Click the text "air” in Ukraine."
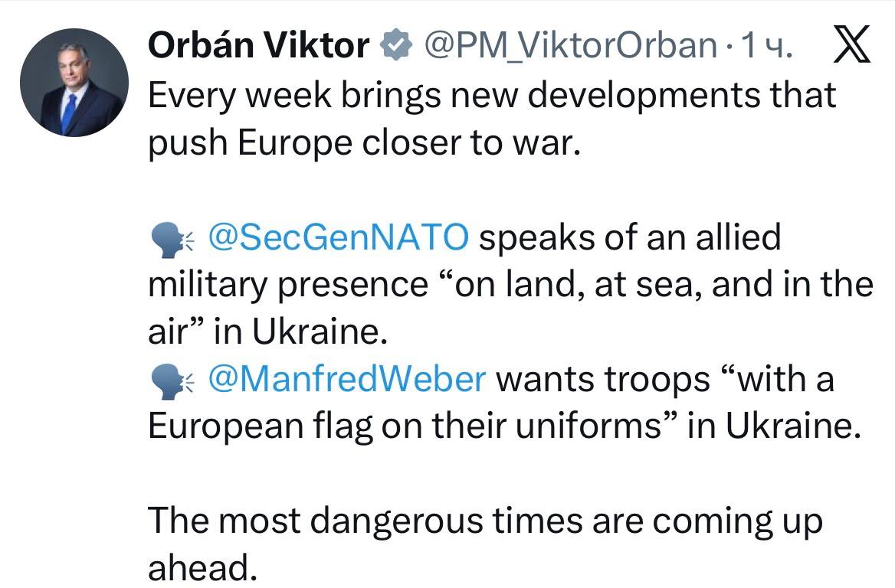 coord(263,333)
